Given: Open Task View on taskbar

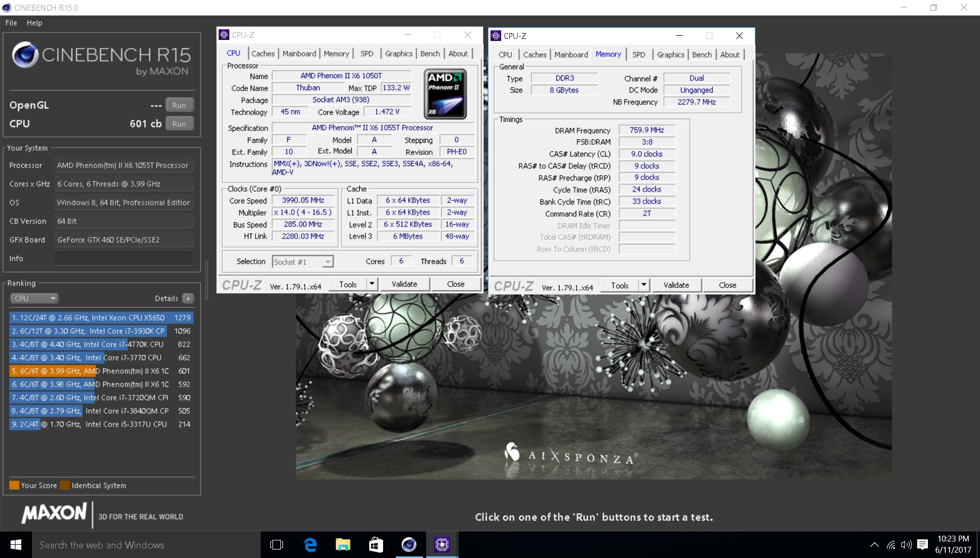Looking at the screenshot, I should point(277,545).
